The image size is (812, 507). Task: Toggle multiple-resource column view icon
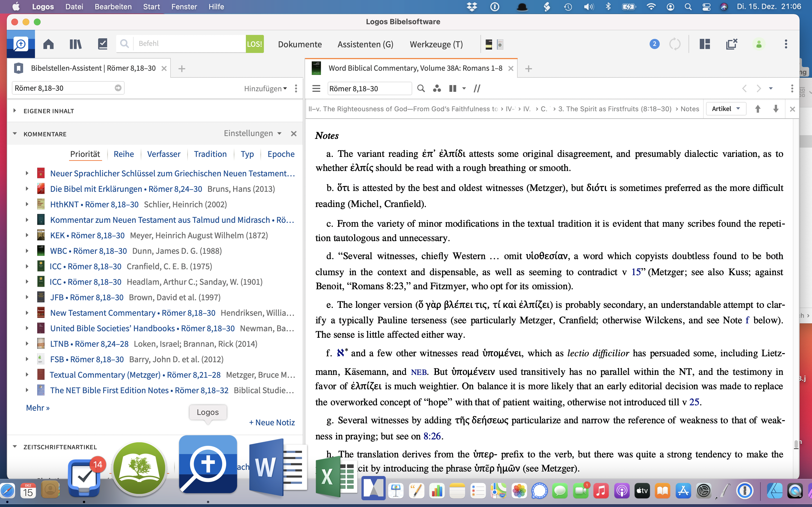point(453,88)
